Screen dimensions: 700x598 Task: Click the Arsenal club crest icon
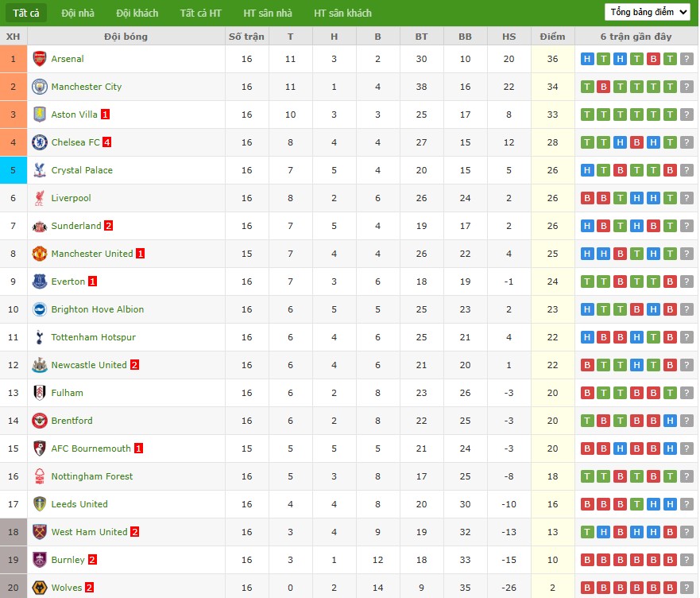(39, 59)
